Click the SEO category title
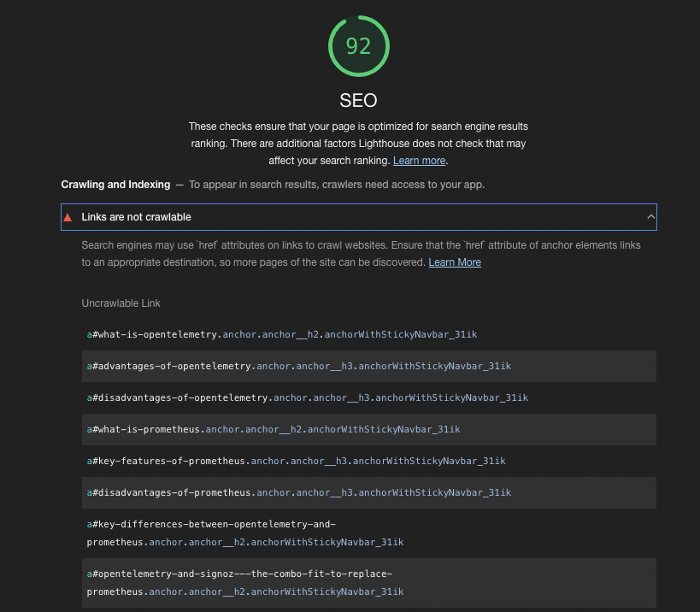Screen dimensions: 700x612 (358, 100)
